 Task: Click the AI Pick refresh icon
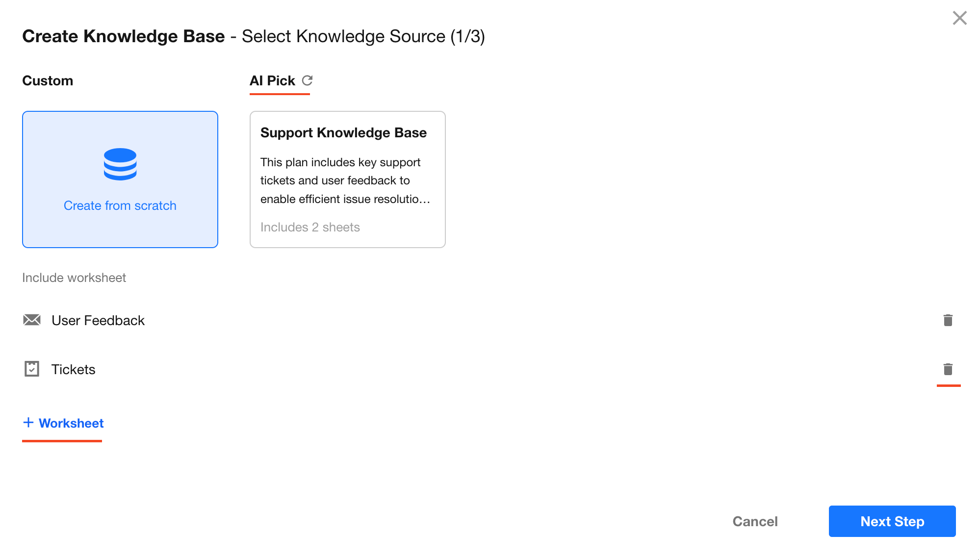click(x=308, y=80)
